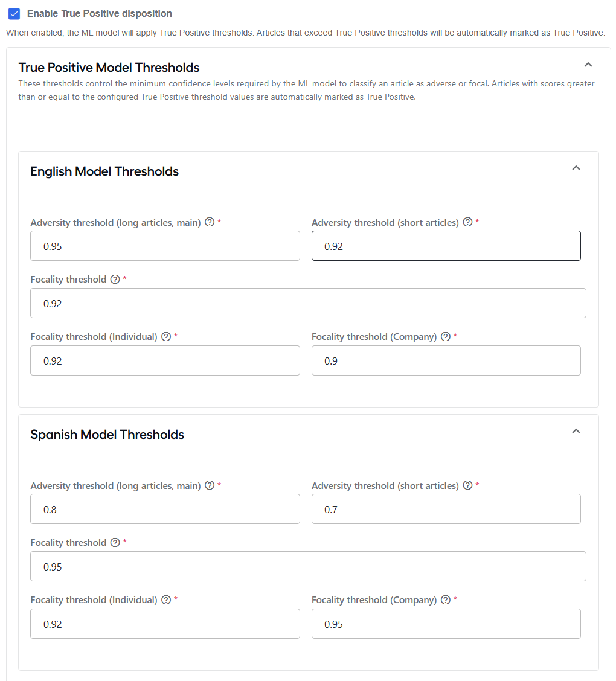Show help tooltip for English Focality threshold
Viewport: 616px width, 681px height.
tap(115, 280)
